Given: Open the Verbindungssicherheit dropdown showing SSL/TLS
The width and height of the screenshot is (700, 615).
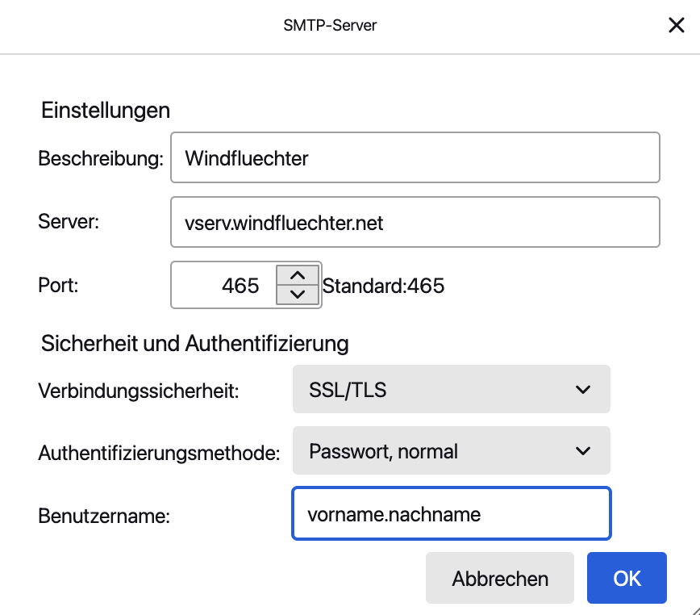Looking at the screenshot, I should coord(452,389).
